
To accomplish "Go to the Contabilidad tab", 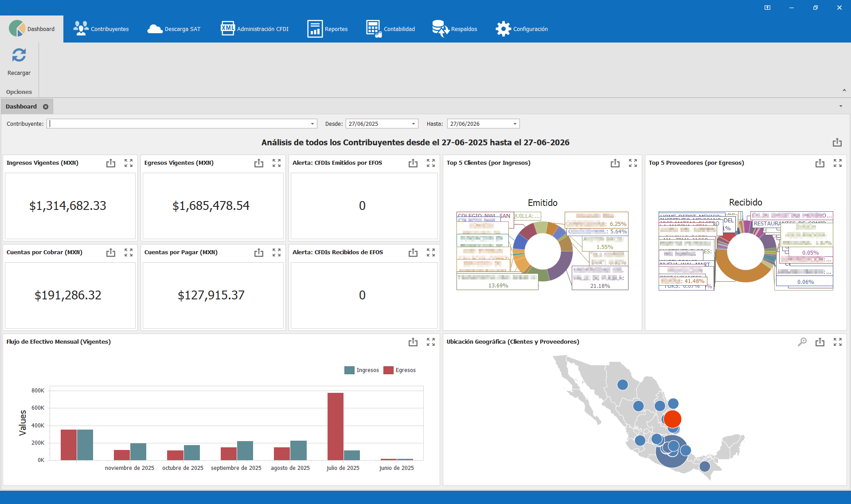I will (x=390, y=29).
